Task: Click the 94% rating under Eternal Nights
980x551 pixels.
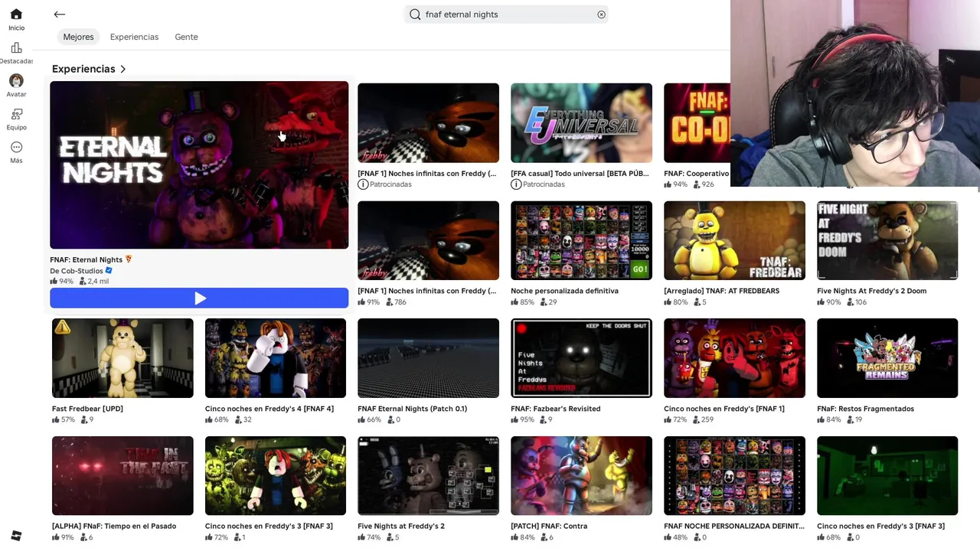Action: tap(61, 282)
